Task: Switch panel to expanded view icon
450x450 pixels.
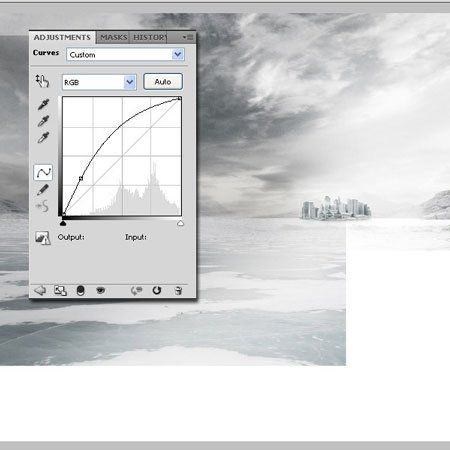Action: tap(60, 290)
